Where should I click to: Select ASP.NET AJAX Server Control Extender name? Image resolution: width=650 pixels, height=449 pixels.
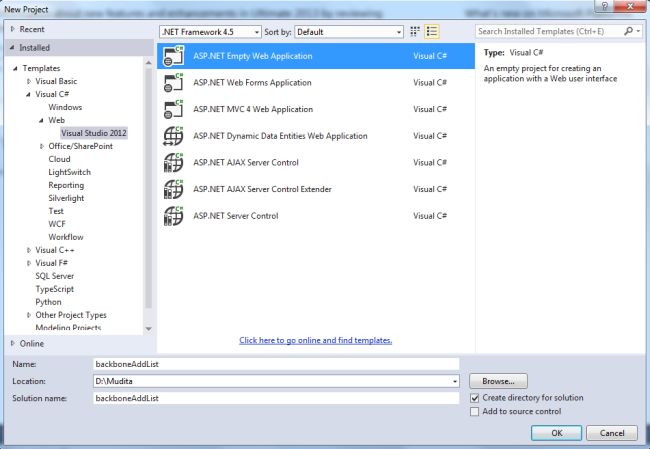[x=262, y=189]
